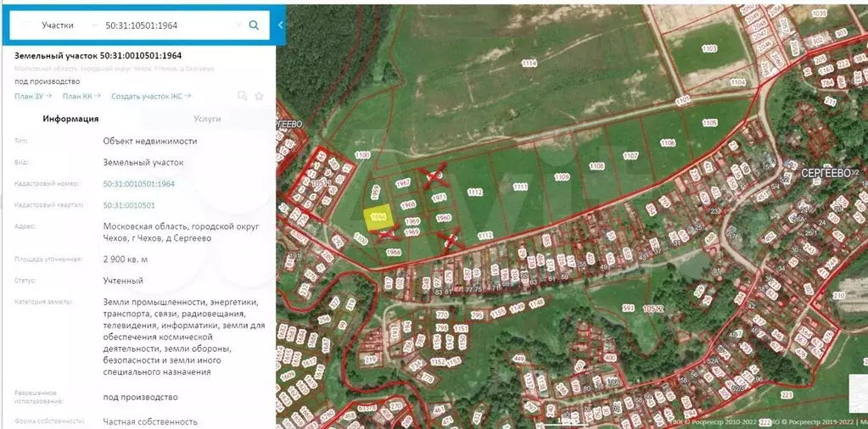
Task: Open the План КК link
Action: tap(81, 97)
